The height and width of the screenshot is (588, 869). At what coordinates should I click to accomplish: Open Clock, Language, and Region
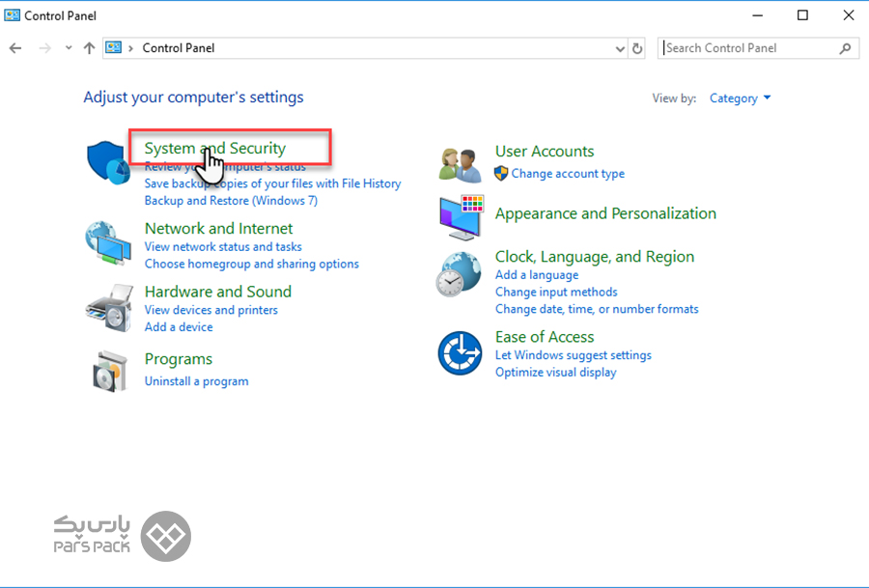(x=595, y=257)
